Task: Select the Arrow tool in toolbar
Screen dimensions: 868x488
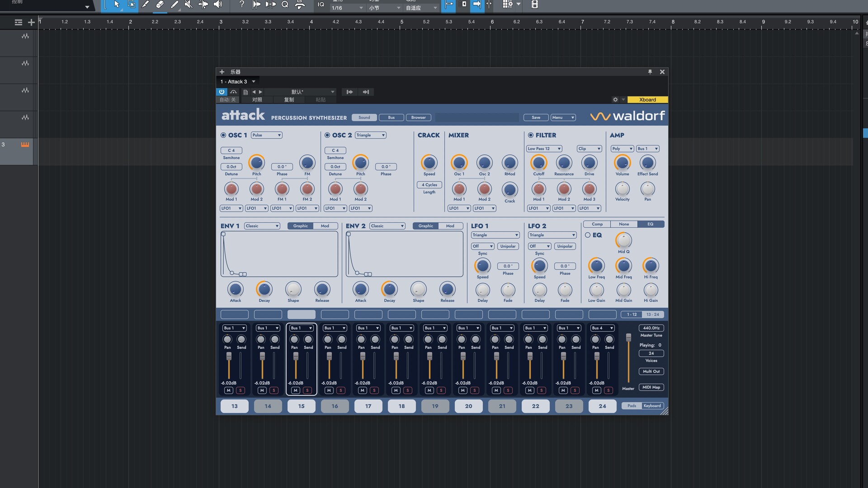Action: [x=117, y=5]
